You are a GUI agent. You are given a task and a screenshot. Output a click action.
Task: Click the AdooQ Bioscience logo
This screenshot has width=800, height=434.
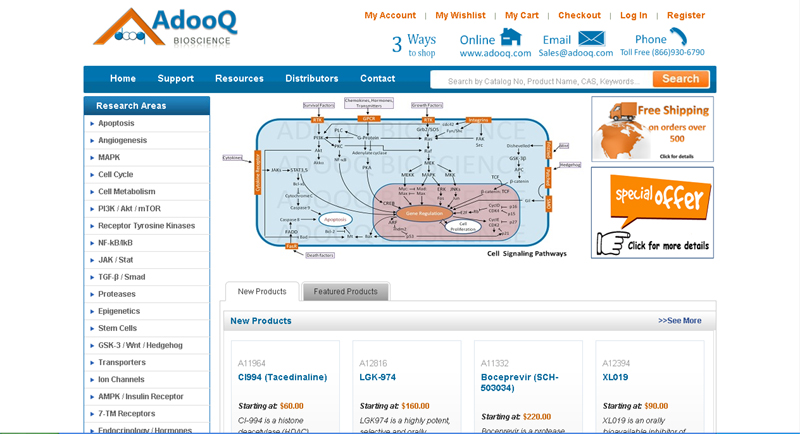click(165, 28)
